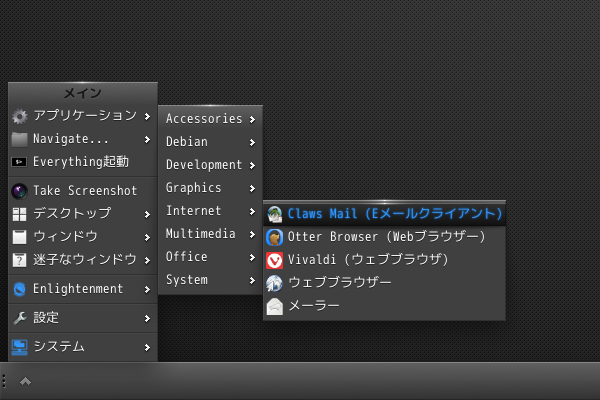This screenshot has width=600, height=400.
Task: Launch Otter Browser (Webブラウザー)
Action: tap(384, 237)
